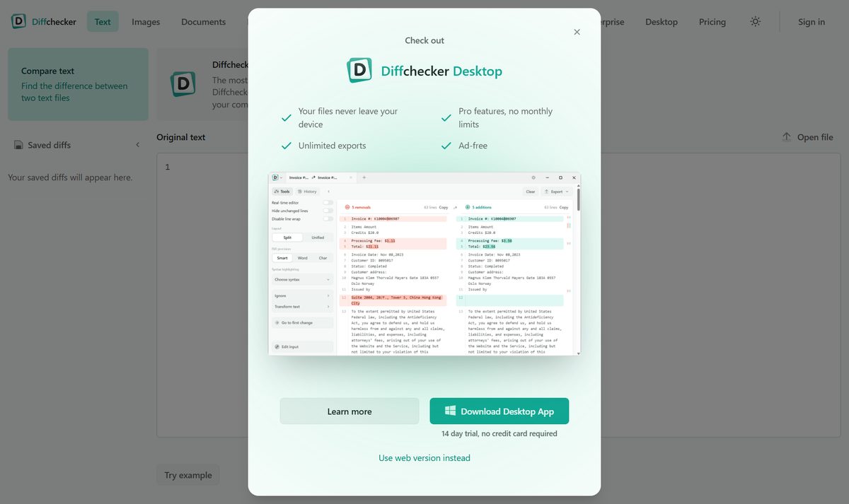The height and width of the screenshot is (504, 849).
Task: Click '14 day trial, no credit card required'
Action: (499, 433)
